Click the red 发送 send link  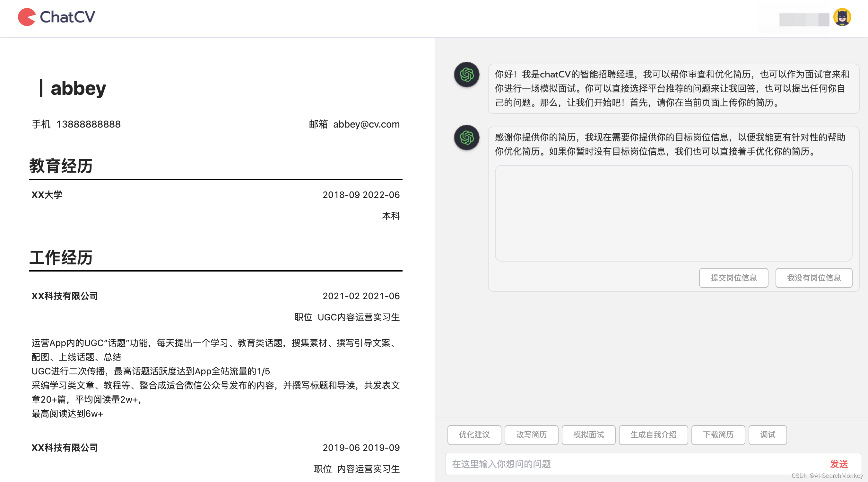[x=838, y=464]
